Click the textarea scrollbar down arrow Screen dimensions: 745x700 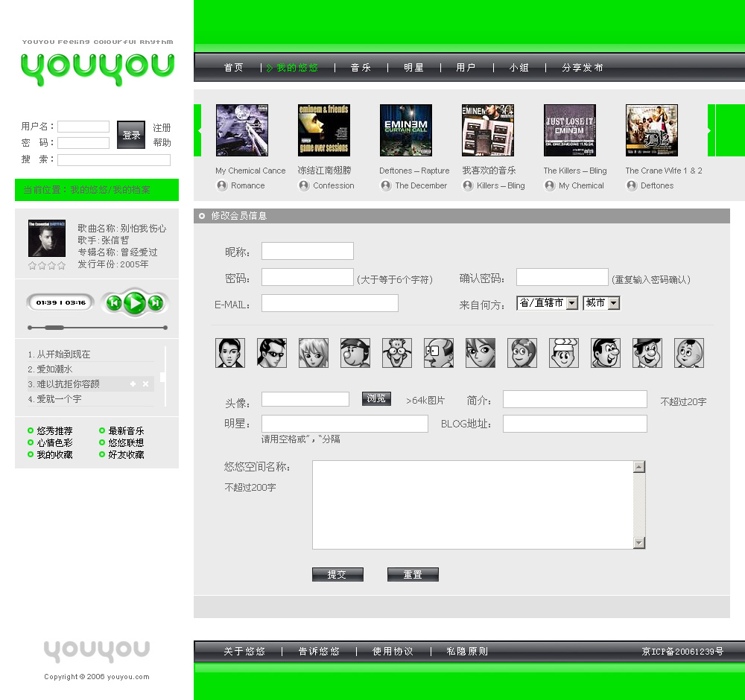638,543
